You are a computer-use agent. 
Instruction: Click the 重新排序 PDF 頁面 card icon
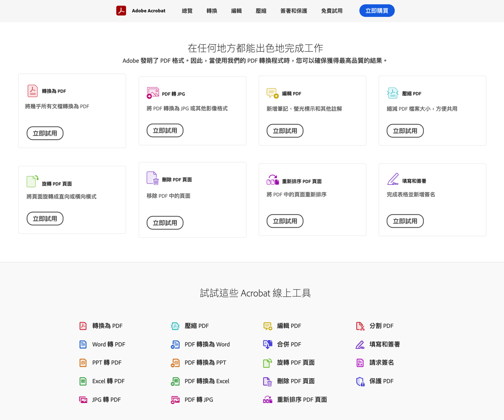(272, 180)
